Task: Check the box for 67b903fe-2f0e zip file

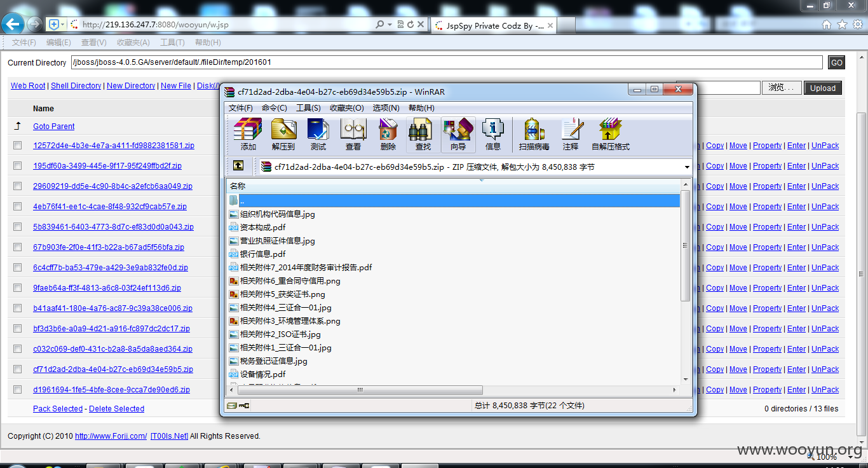Action: pos(18,247)
